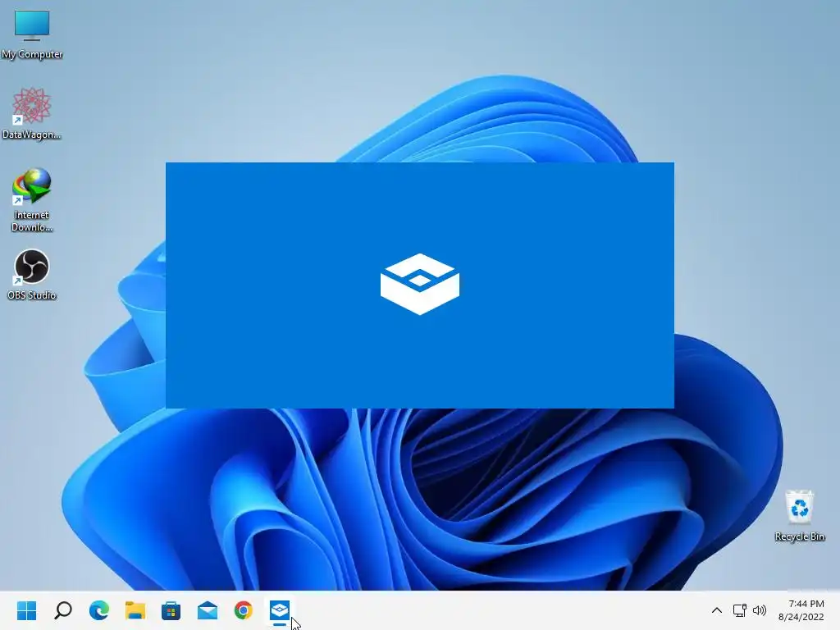
Task: Open the volume speaker tray icon
Action: tap(759, 610)
